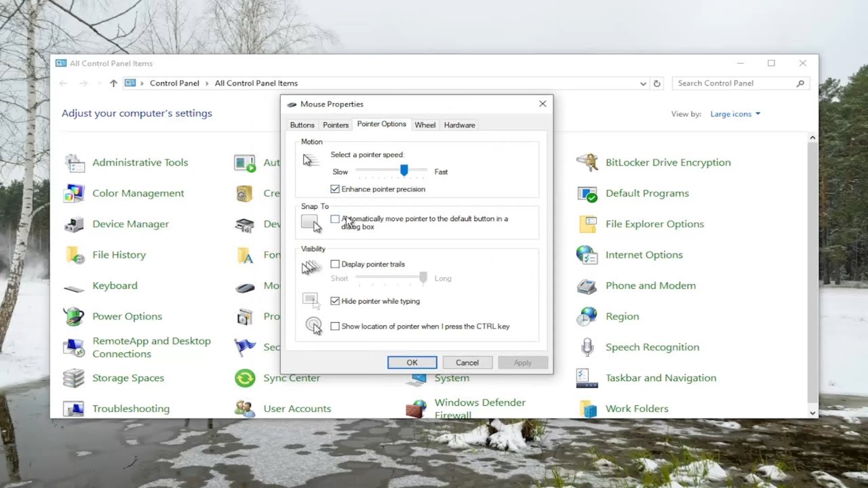The image size is (868, 488).
Task: Enable Display pointer trails checkbox
Action: (x=335, y=264)
